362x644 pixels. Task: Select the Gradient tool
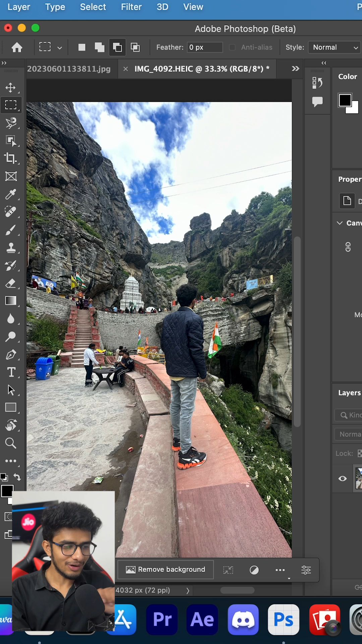coord(11,301)
